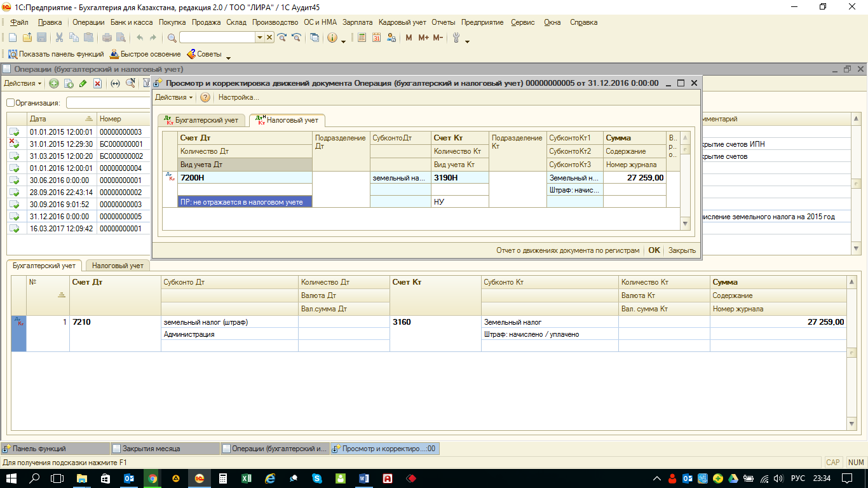Open Действия dropdown in Операции journal
868x488 pixels.
[22, 83]
